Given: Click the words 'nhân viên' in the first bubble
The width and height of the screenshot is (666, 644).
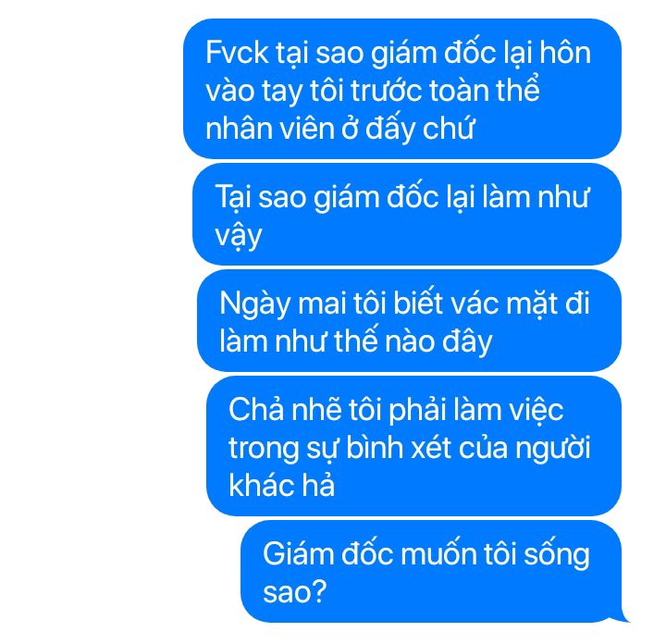Looking at the screenshot, I should pyautogui.click(x=270, y=128).
